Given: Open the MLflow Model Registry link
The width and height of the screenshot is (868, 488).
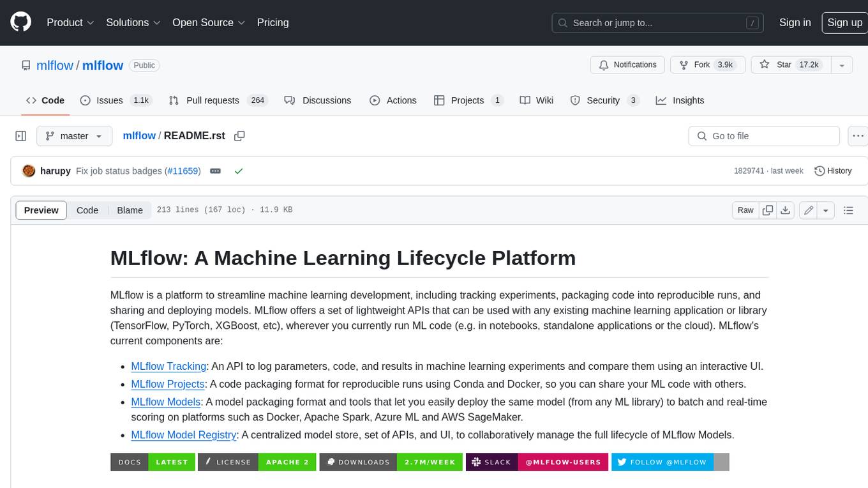Looking at the screenshot, I should click(184, 436).
